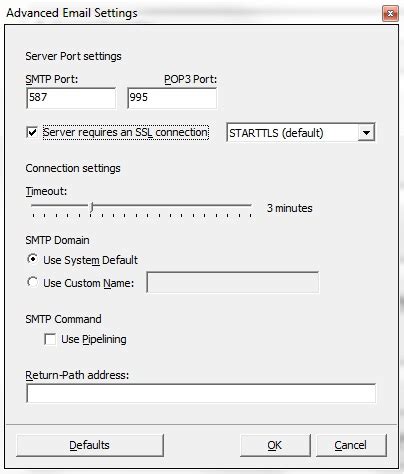Click the STARTTLS (default) combo box text

(276, 133)
